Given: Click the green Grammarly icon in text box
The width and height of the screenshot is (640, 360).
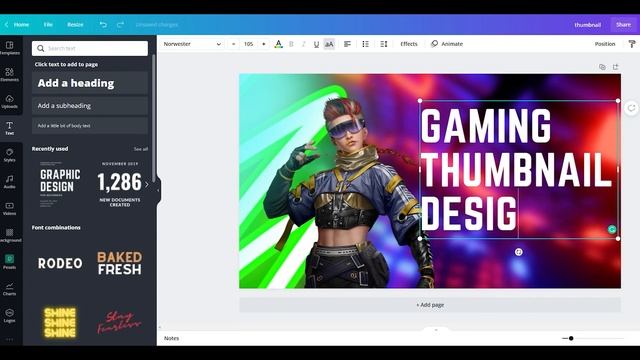Looking at the screenshot, I should [611, 229].
